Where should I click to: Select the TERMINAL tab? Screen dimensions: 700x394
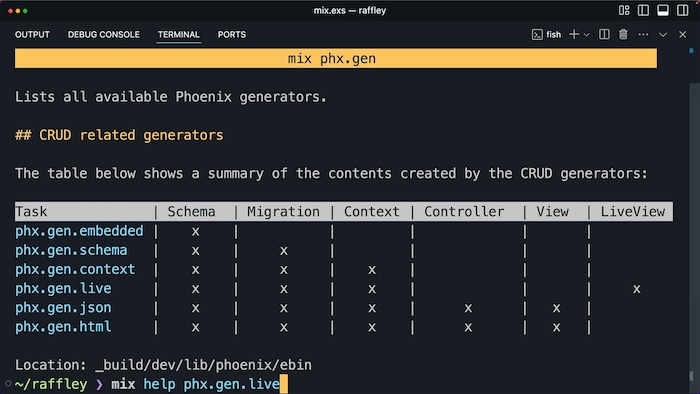[x=179, y=34]
